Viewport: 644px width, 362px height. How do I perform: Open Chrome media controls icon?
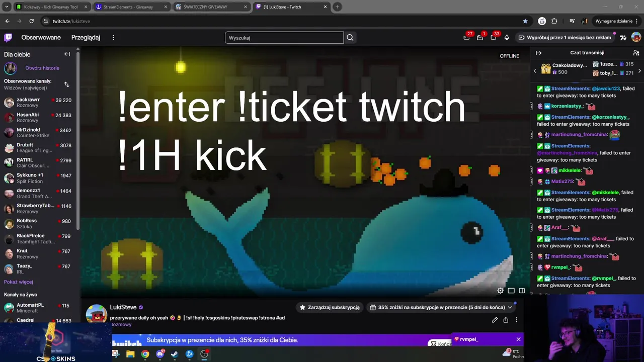[x=572, y=21]
